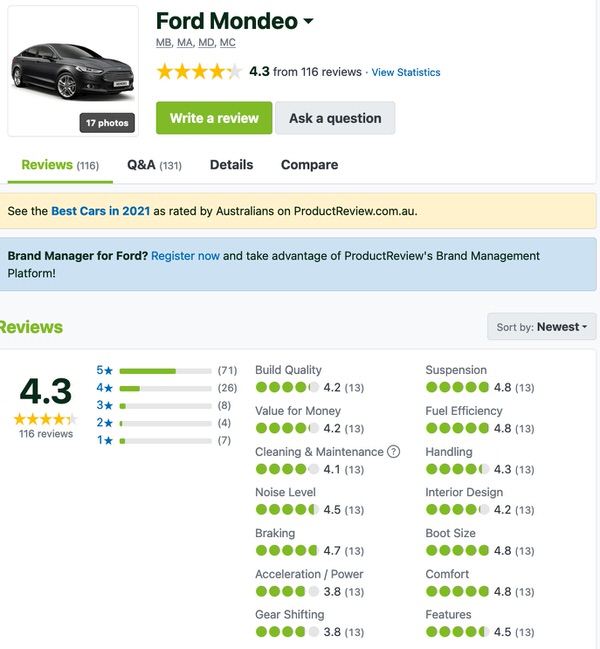Click the Braking 4.7 (13) score

pos(344,551)
